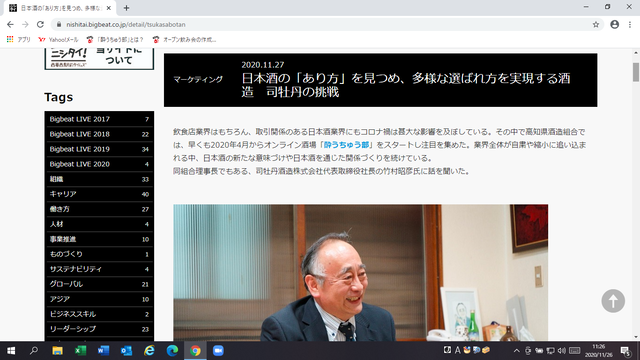This screenshot has width=640, height=360.
Task: Select the リーダーシップ tag
Action: click(99, 329)
